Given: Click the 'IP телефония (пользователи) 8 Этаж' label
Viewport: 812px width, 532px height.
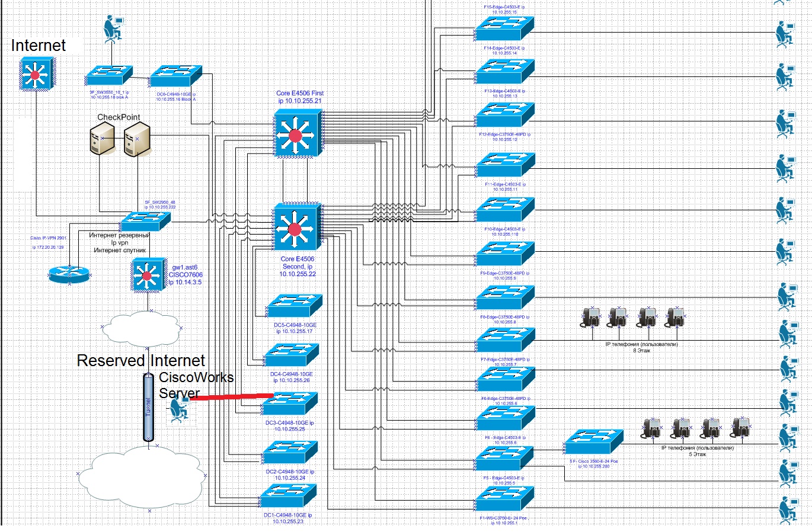Looking at the screenshot, I should click(x=641, y=347).
